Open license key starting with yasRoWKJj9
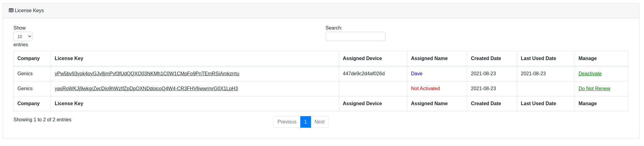The height and width of the screenshot is (146, 644). pyautogui.click(x=146, y=89)
